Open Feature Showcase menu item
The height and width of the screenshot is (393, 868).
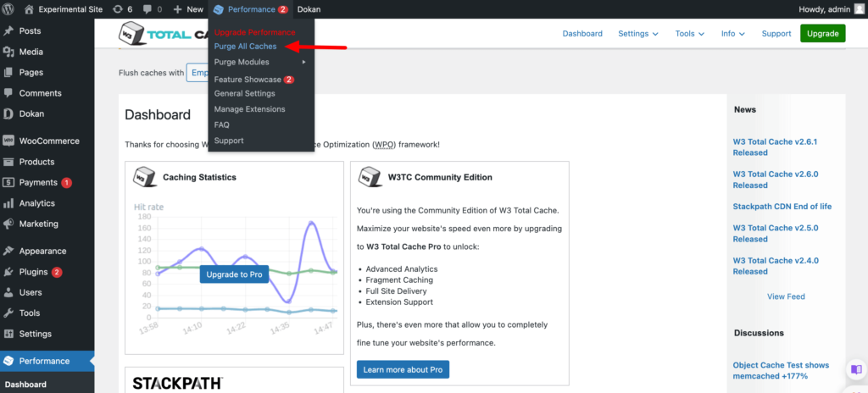point(253,80)
